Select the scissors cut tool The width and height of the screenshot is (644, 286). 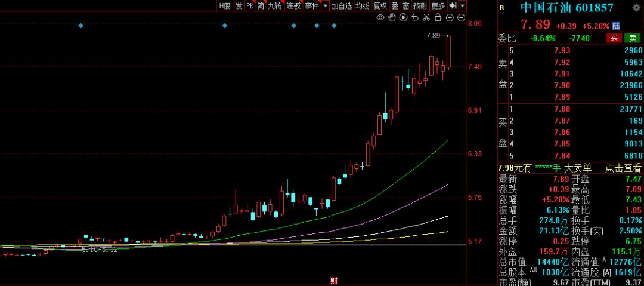[x=426, y=18]
